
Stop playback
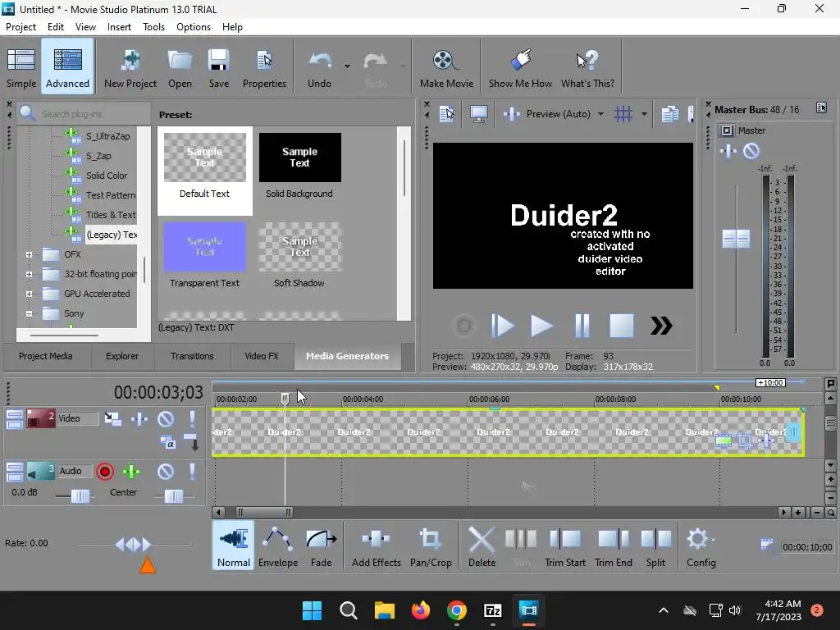click(622, 326)
